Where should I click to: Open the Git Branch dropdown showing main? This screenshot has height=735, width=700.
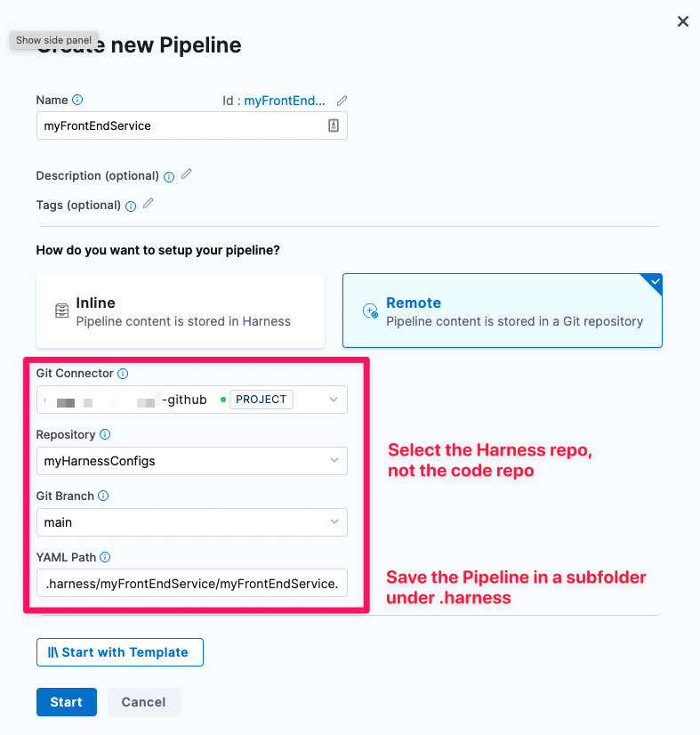192,522
